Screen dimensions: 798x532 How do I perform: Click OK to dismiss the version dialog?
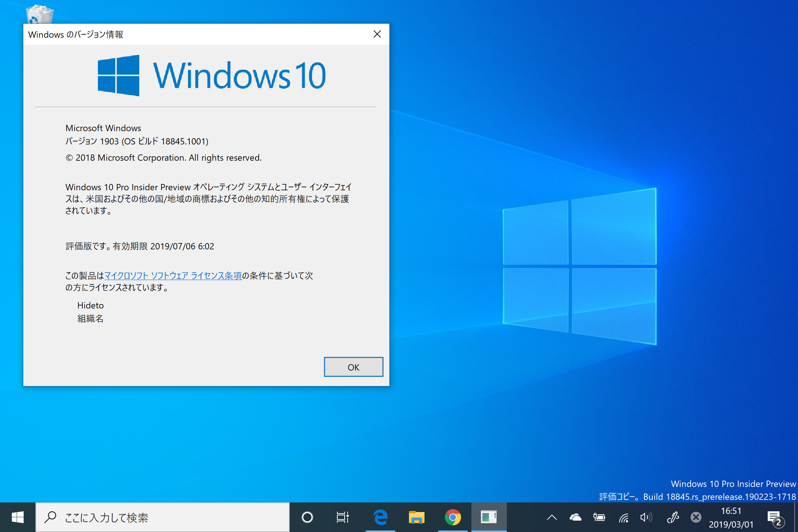tap(353, 367)
